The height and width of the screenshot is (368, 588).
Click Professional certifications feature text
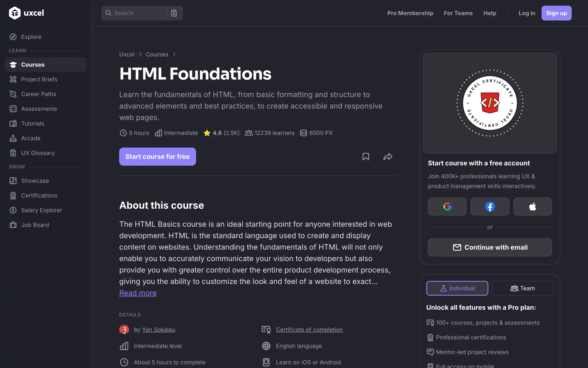[x=471, y=337]
